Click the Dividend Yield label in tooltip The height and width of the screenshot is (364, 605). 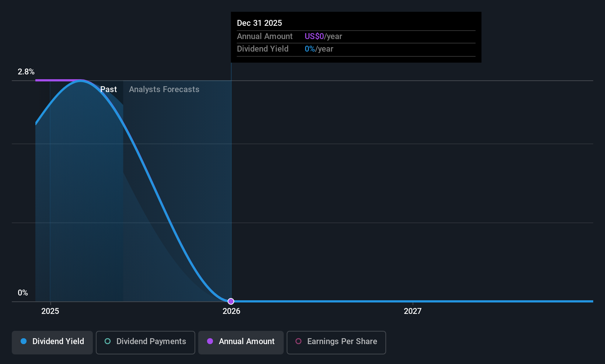[x=263, y=49]
